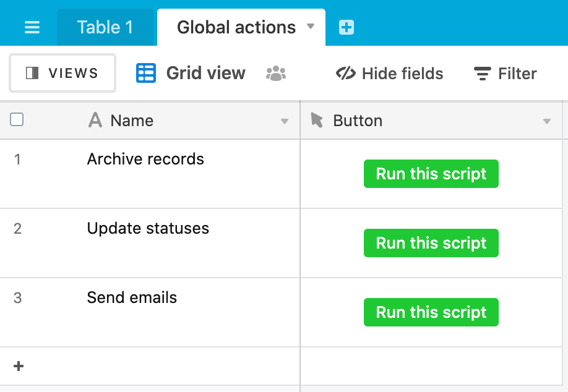Click the Button field cursor icon
Image resolution: width=568 pixels, height=392 pixels.
317,120
